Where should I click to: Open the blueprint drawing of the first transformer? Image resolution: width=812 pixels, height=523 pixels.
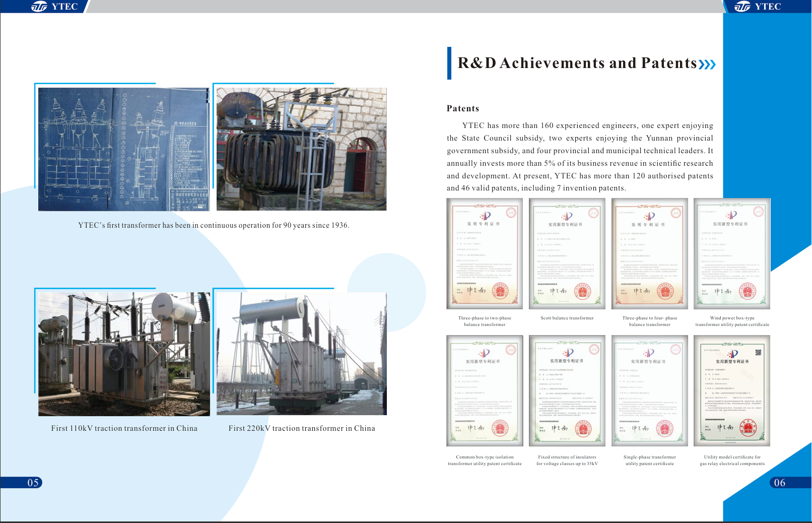[123, 149]
